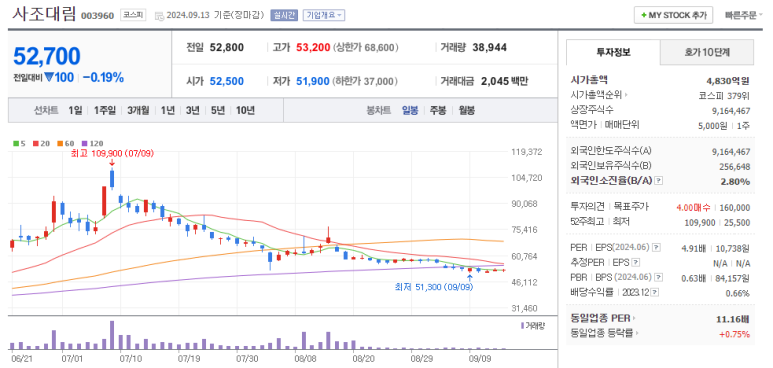Click the stock name 사조대림

coord(44,14)
